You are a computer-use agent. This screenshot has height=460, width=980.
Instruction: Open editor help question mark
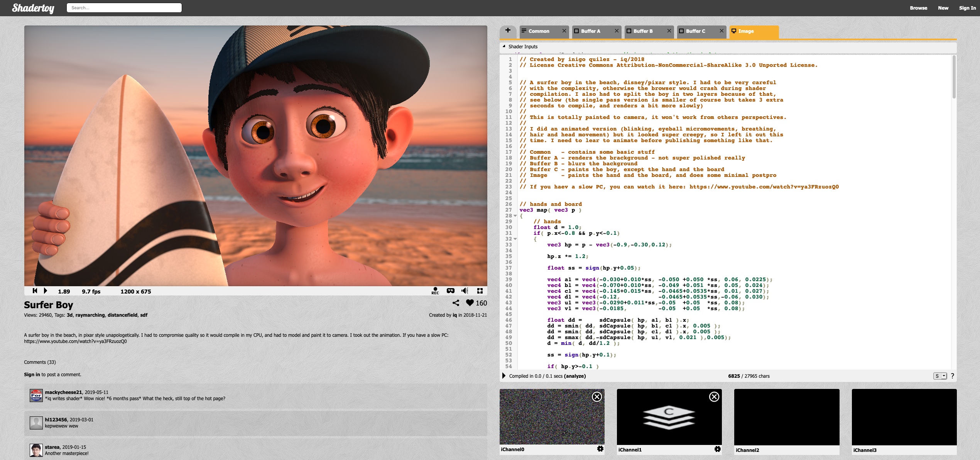[952, 376]
